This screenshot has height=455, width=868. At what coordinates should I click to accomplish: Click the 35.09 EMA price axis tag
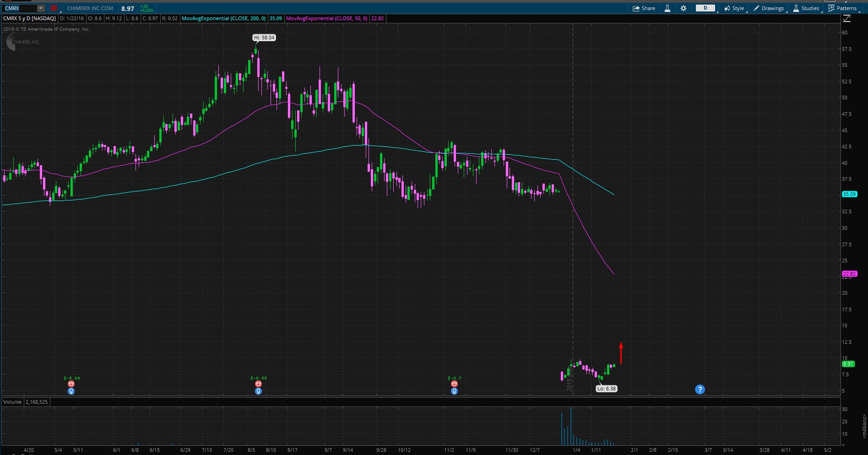pyautogui.click(x=849, y=194)
